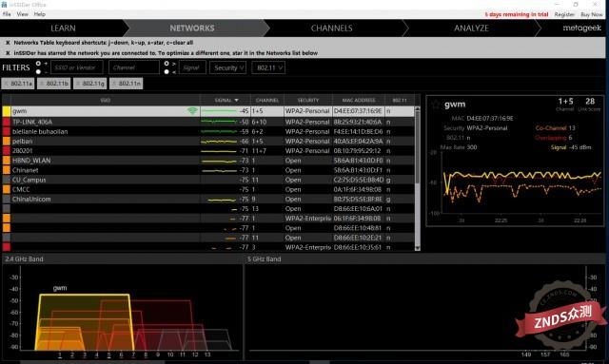
Task: Select the exclude (-) SSID filter radio
Action: tap(38, 72)
